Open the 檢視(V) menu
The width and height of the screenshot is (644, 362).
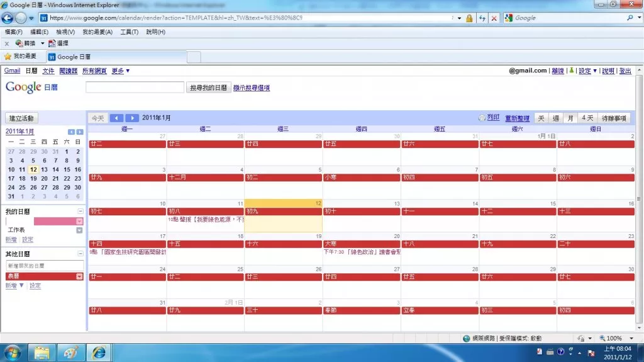pyautogui.click(x=65, y=32)
